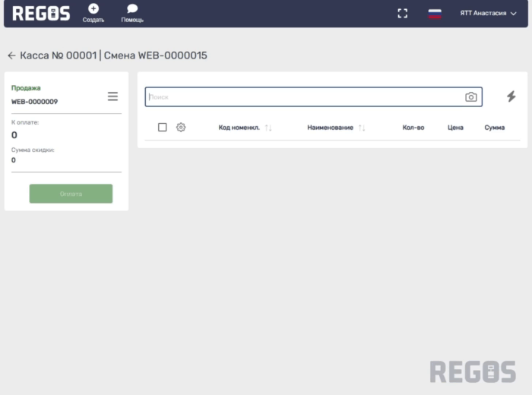Screen dimensions: 532x395
Task: Open table column settings gear
Action: tap(181, 127)
